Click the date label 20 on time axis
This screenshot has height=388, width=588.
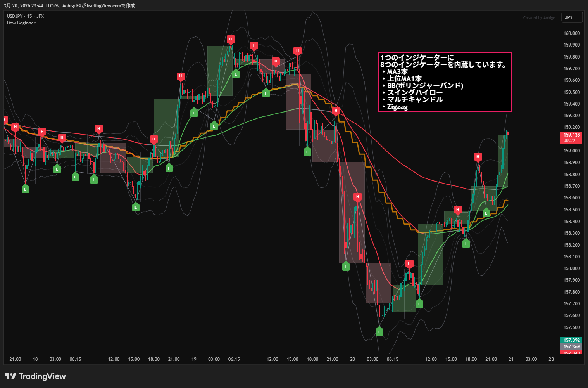coord(352,359)
